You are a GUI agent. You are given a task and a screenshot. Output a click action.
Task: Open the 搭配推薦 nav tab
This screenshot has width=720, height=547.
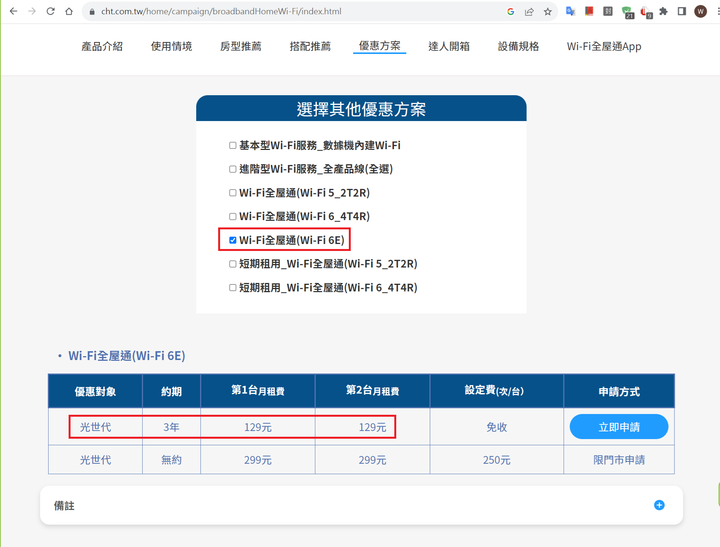(310, 46)
